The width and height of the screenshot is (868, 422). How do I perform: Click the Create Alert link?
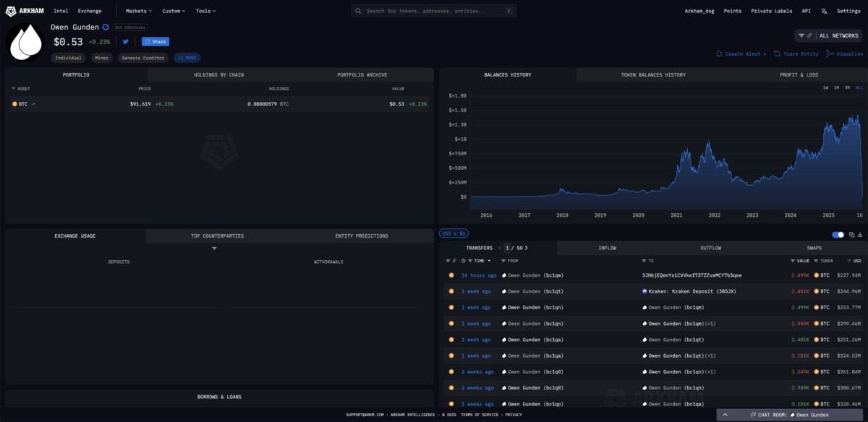point(741,54)
